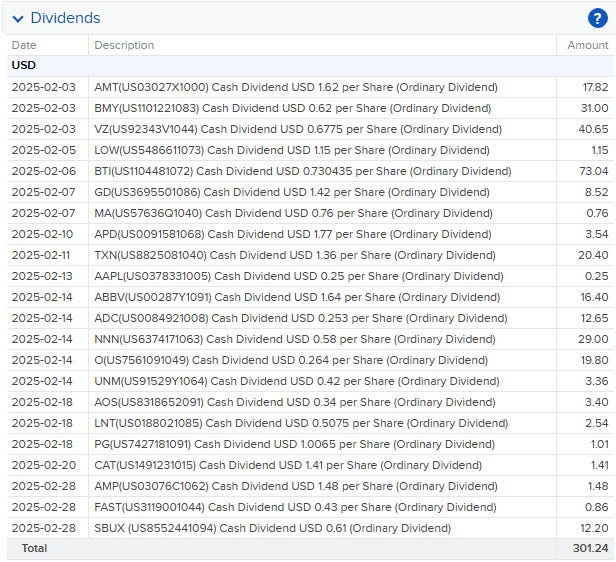Select the AAPL cash dividend description

299,276
